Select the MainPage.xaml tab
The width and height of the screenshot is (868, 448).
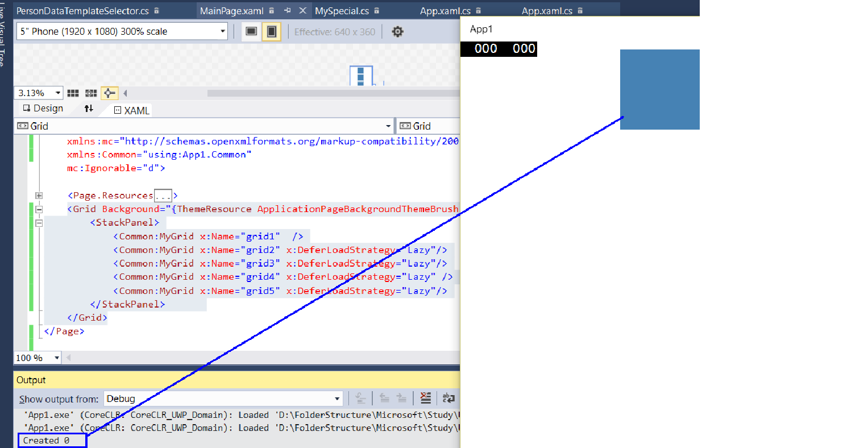tap(232, 11)
